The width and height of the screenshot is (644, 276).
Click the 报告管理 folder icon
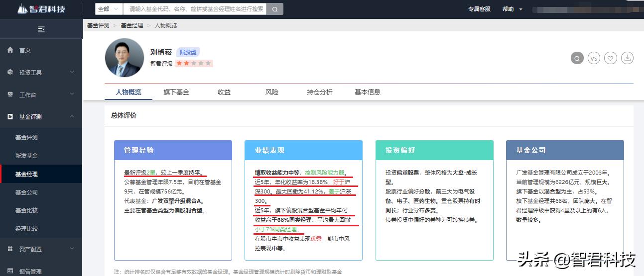pyautogui.click(x=10, y=272)
